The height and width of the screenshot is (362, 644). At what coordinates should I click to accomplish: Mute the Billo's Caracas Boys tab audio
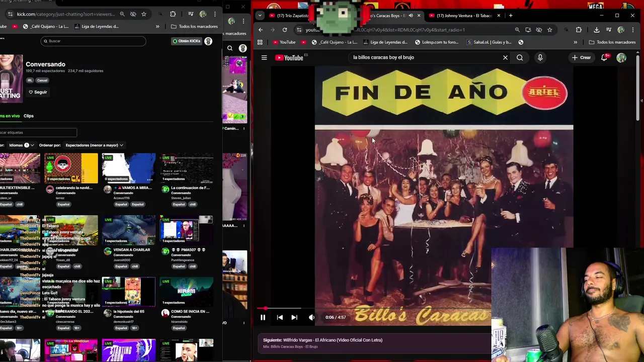(411, 16)
